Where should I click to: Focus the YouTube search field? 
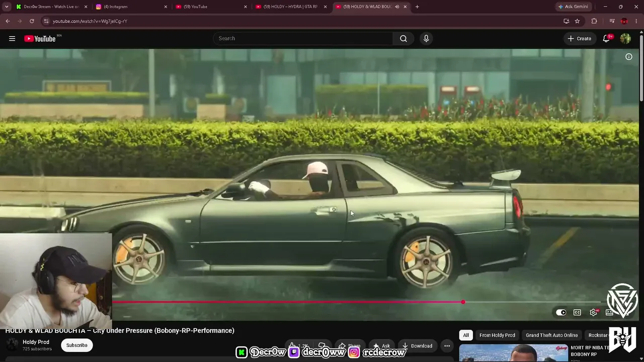point(303,39)
